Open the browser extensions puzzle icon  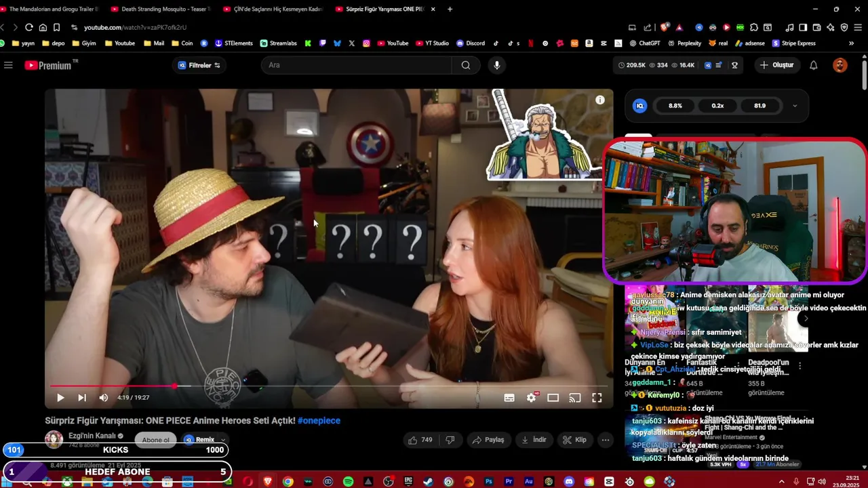[754, 27]
